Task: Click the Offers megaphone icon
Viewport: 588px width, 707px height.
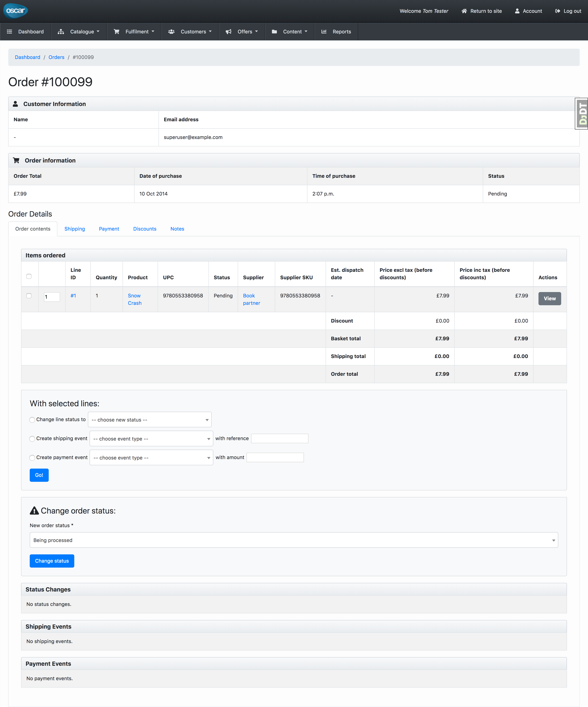Action: pyautogui.click(x=229, y=32)
